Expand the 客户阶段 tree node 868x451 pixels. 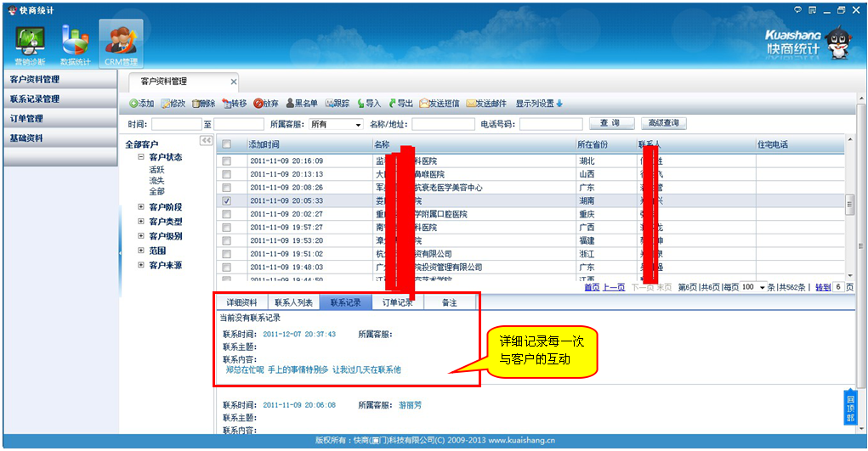141,207
